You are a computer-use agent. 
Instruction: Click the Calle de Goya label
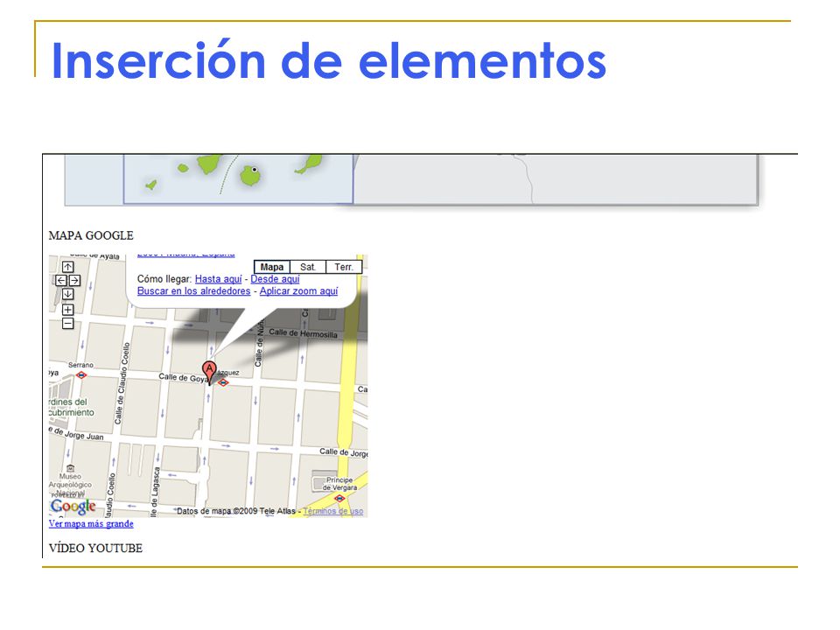(x=184, y=378)
